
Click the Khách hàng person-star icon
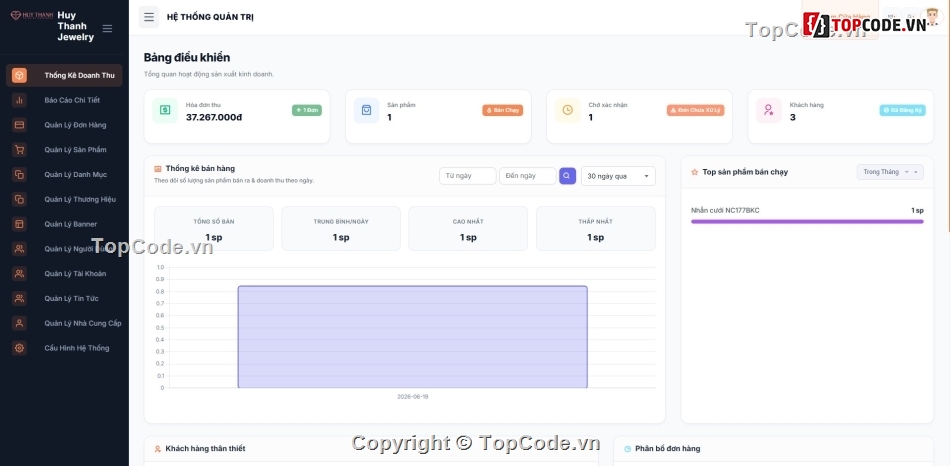768,110
